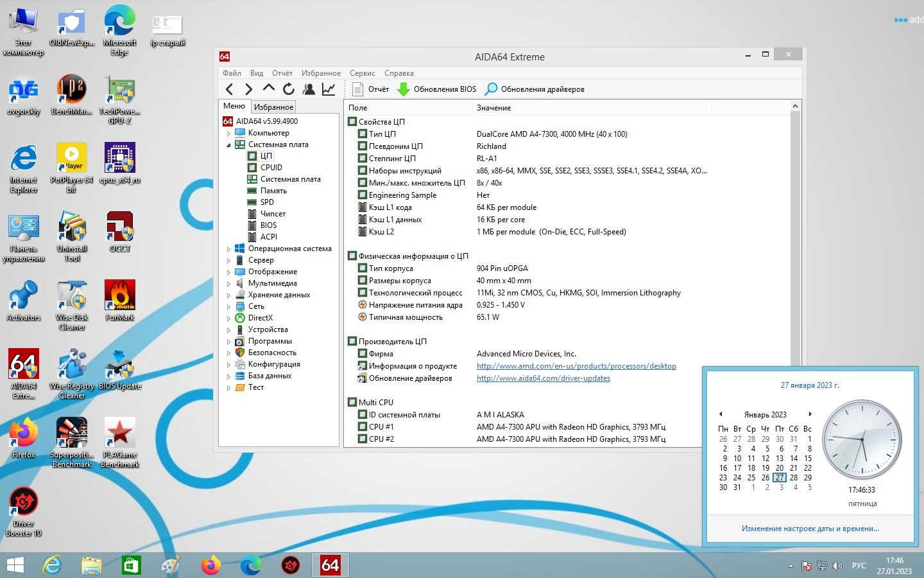The image size is (924, 578).
Task: Open the Справка menu
Action: point(399,73)
